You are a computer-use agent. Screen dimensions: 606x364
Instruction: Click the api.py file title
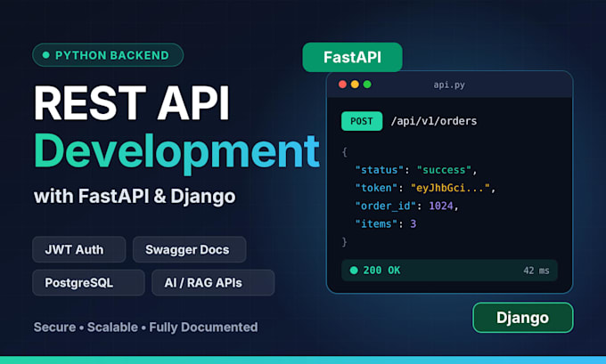pyautogui.click(x=449, y=85)
